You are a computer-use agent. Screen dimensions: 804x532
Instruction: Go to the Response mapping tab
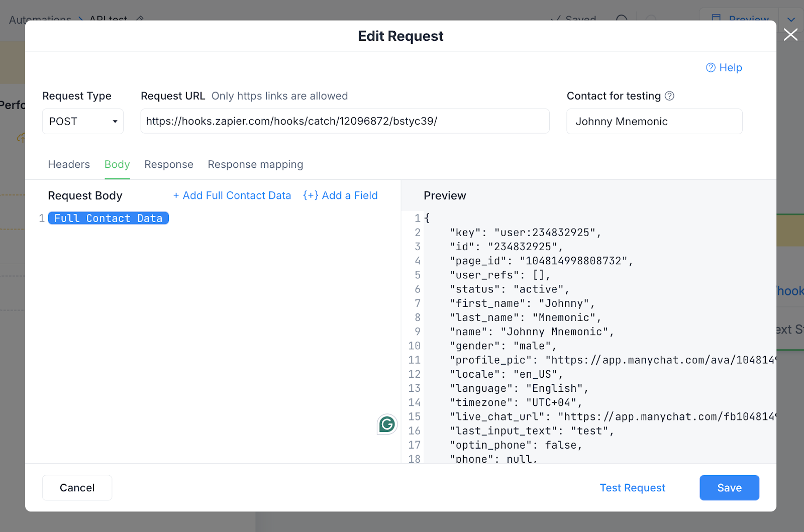click(x=255, y=165)
